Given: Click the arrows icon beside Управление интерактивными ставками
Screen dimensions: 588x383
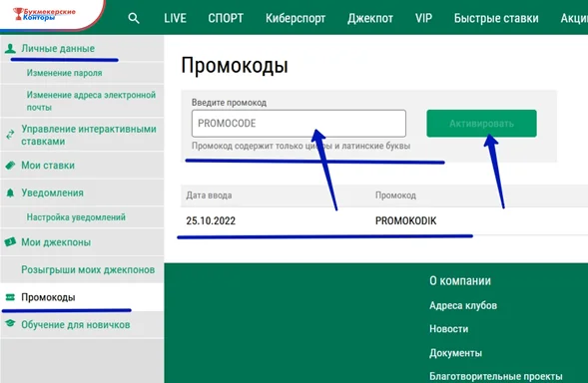Looking at the screenshot, I should click(10, 135).
